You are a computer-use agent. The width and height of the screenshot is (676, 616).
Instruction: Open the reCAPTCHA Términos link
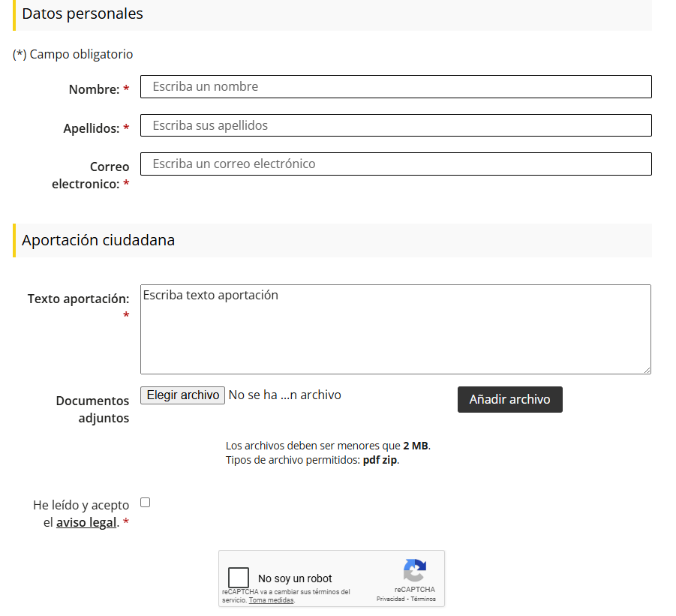click(423, 599)
